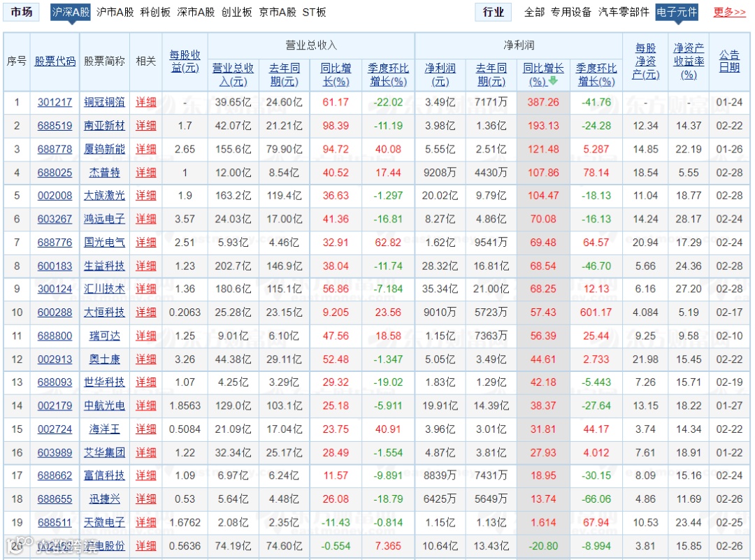
Task: Click 601.17 quarterly growth for 大恒科技
Action: [x=596, y=313]
